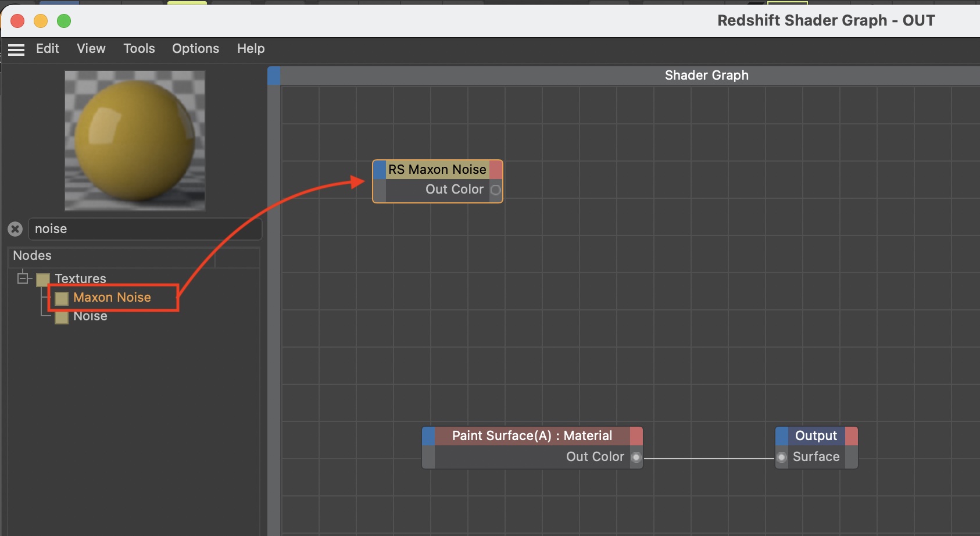Collapse the Textures tree branch
980x536 pixels.
pos(23,278)
